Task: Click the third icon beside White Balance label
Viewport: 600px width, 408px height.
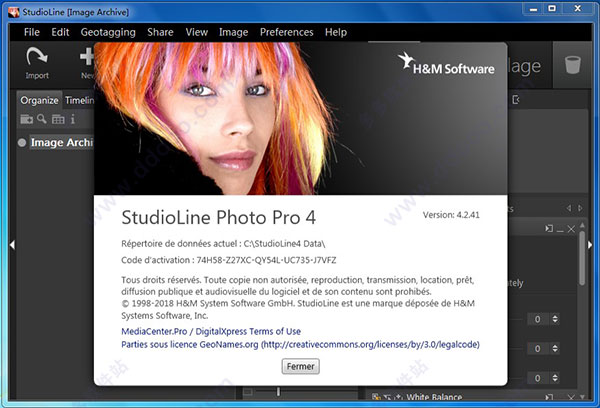Action: point(398,397)
